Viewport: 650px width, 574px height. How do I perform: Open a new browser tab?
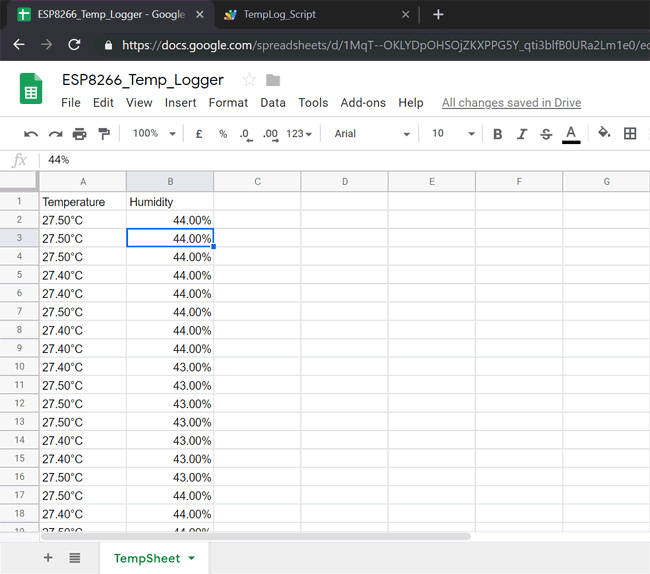click(438, 15)
